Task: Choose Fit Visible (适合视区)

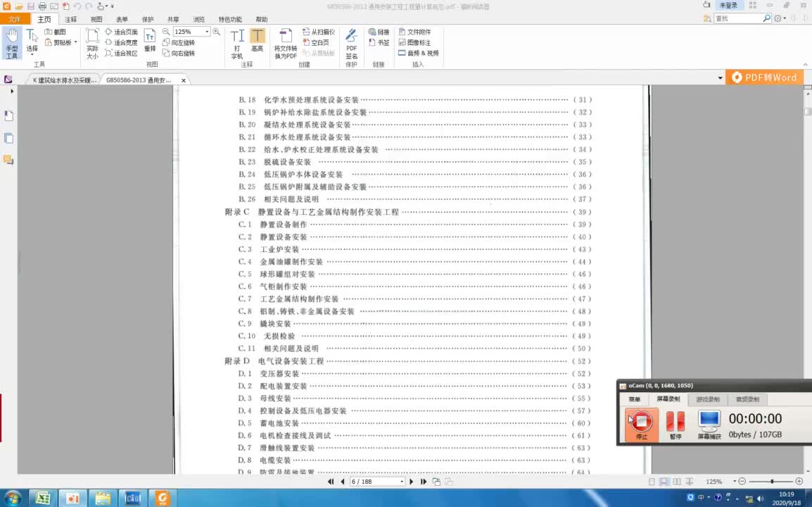Action: (121, 54)
